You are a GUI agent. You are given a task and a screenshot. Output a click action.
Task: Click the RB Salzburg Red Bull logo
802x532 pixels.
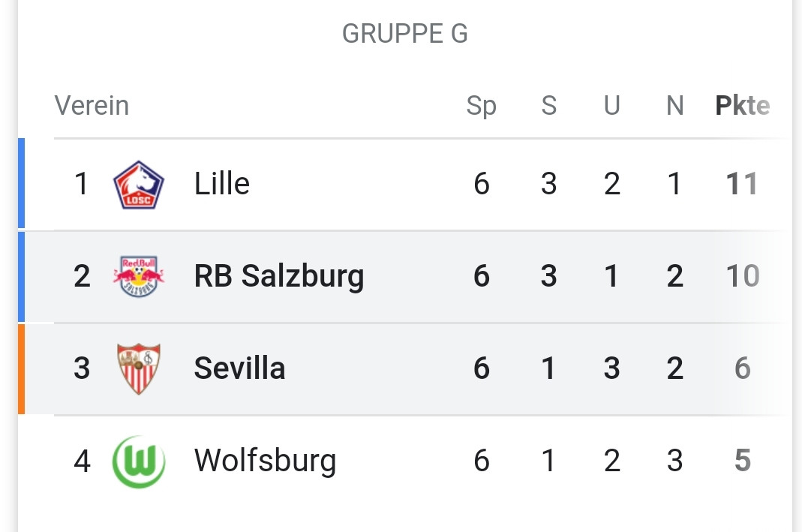click(138, 276)
